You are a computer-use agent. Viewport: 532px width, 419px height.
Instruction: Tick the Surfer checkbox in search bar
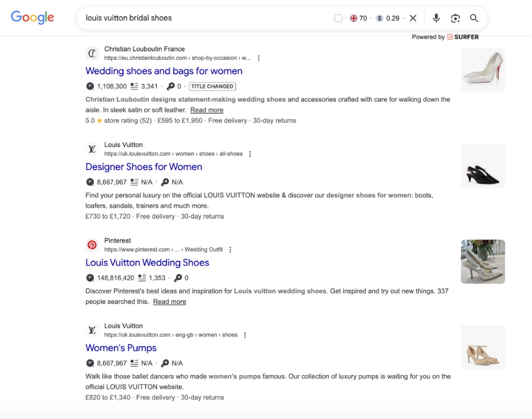338,18
